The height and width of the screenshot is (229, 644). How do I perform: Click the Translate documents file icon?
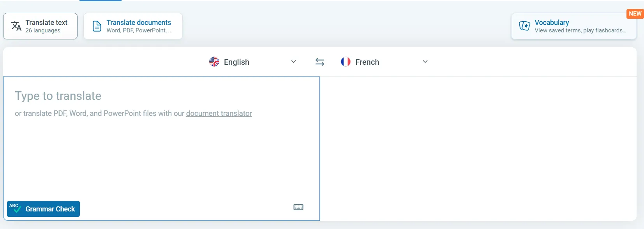(97, 26)
